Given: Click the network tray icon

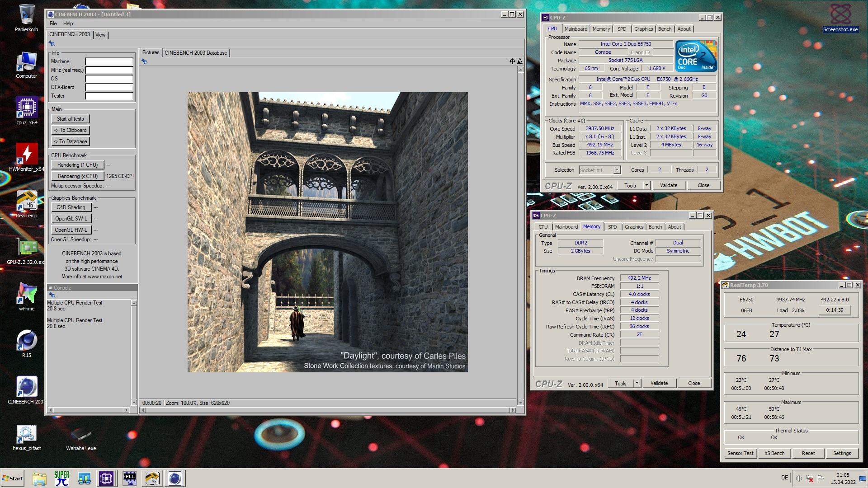Looking at the screenshot, I should [810, 478].
